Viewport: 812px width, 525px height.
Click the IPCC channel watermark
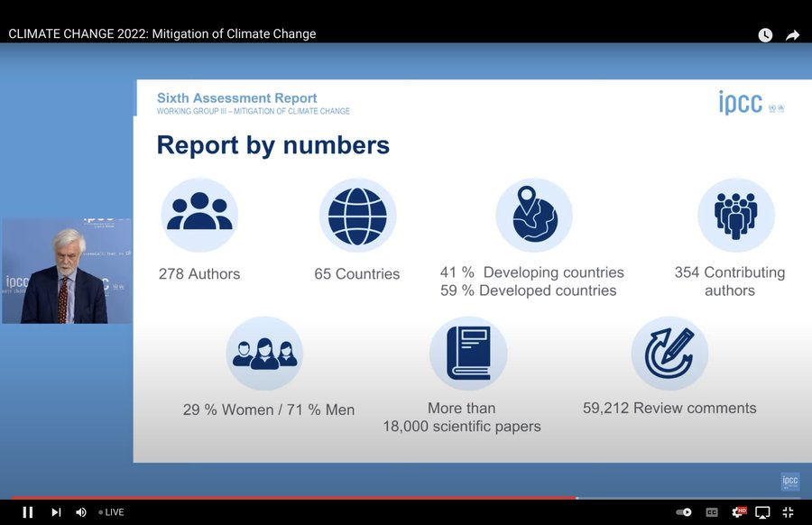[x=789, y=481]
